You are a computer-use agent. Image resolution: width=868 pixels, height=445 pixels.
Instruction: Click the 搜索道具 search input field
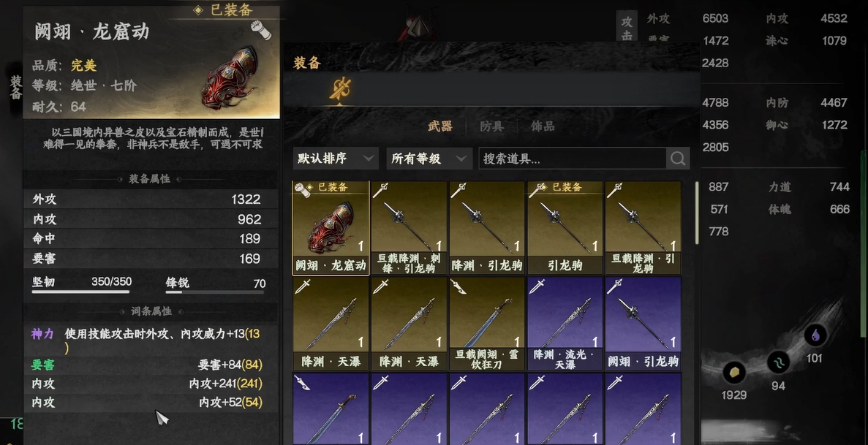(x=573, y=159)
